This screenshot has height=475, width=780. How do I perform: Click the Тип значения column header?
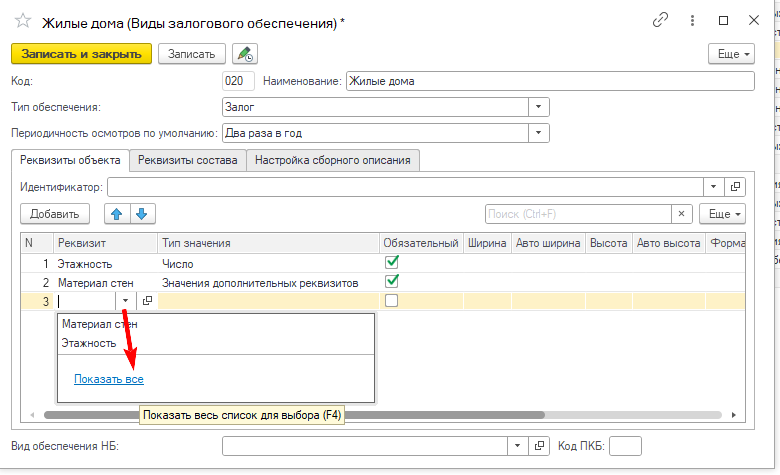tap(269, 243)
